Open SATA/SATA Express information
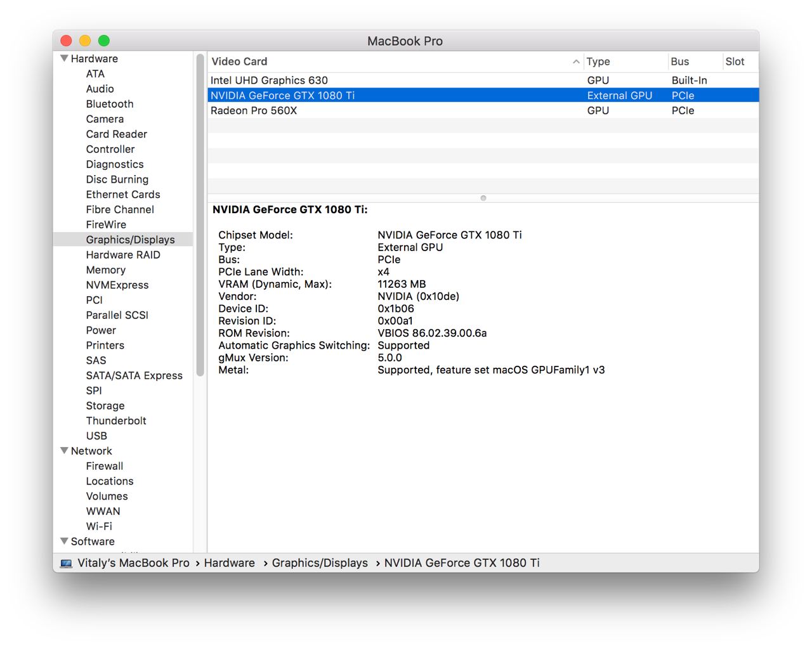This screenshot has height=648, width=812. [x=134, y=375]
